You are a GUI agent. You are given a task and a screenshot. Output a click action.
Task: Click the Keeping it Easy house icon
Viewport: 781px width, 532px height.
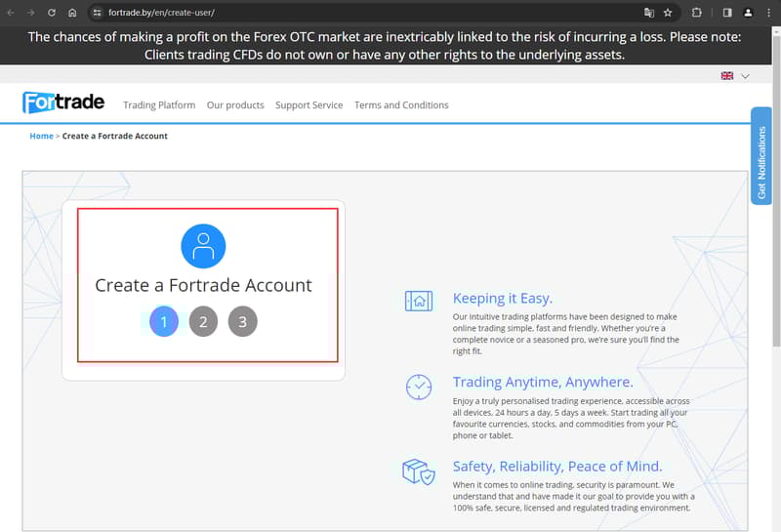418,301
